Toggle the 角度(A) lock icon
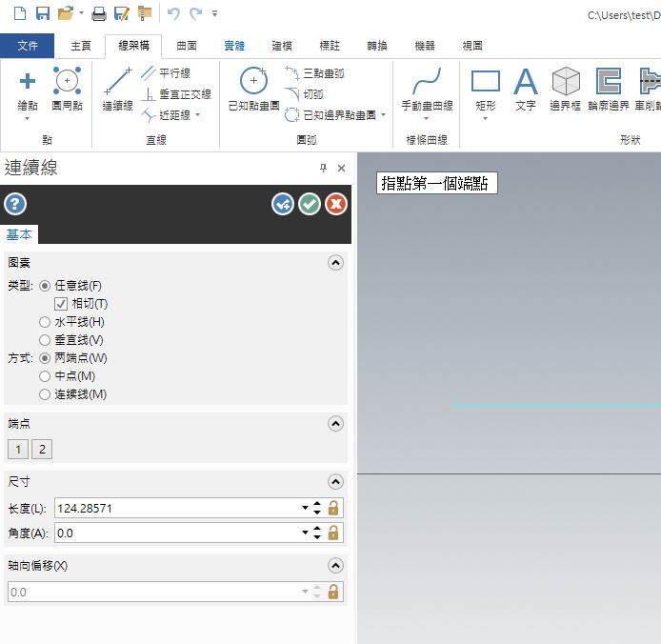The image size is (661, 644). (333, 533)
